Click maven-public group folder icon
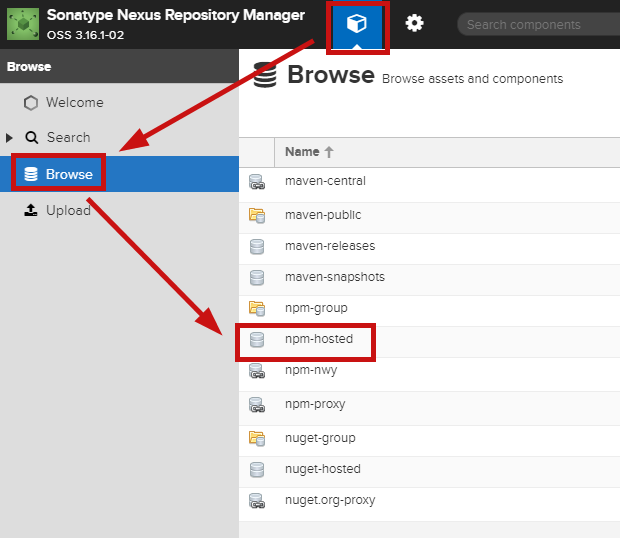620x538 pixels. point(257,215)
